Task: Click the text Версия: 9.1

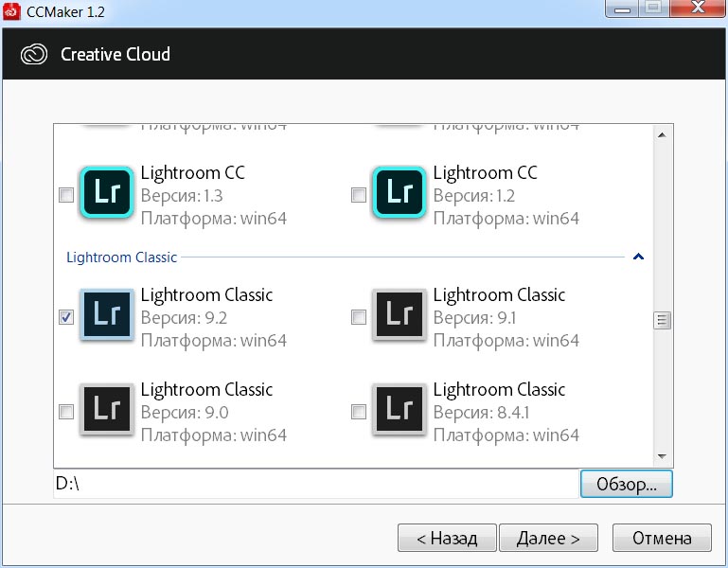Action: pos(474,318)
